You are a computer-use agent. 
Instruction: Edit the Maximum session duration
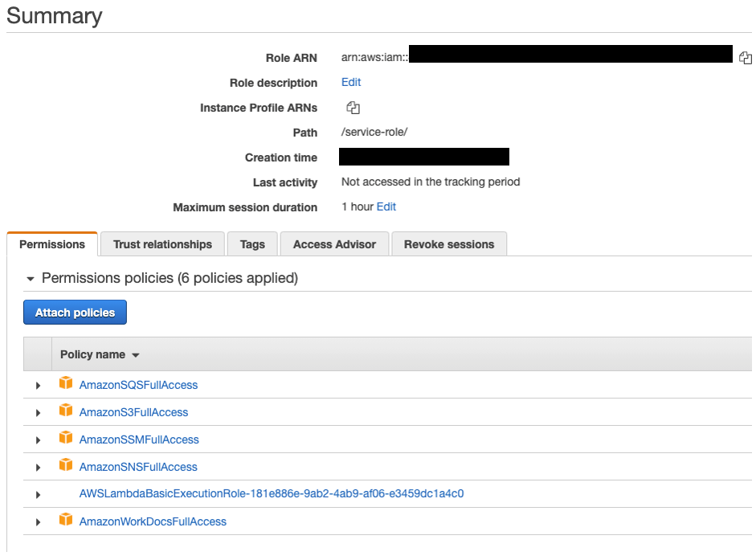click(386, 206)
